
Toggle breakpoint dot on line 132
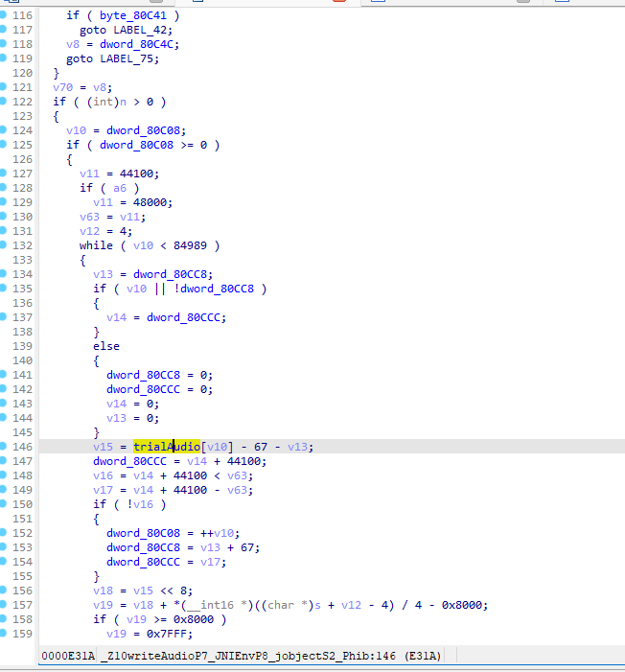pyautogui.click(x=3, y=244)
